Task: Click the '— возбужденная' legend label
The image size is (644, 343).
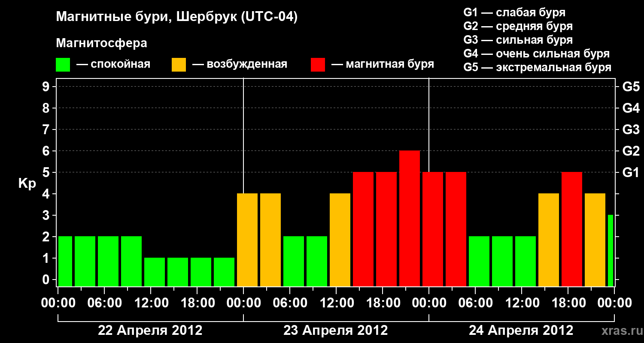Action: coord(240,65)
